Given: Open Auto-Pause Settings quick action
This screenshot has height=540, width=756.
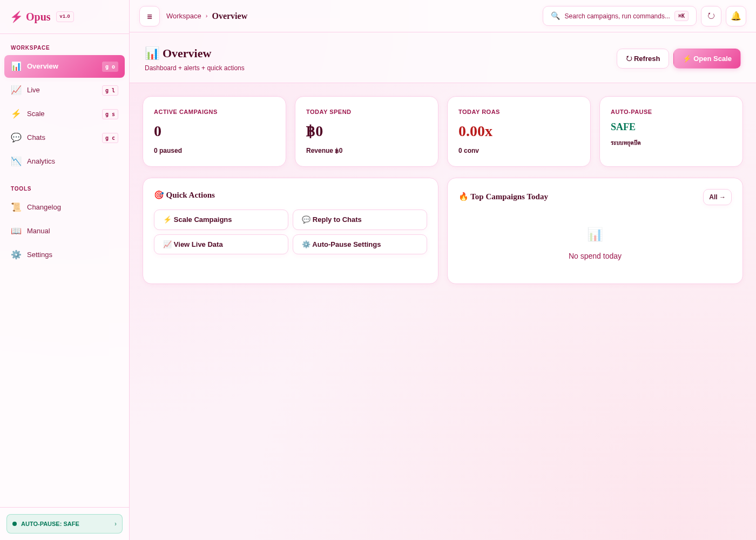Looking at the screenshot, I should [x=360, y=245].
